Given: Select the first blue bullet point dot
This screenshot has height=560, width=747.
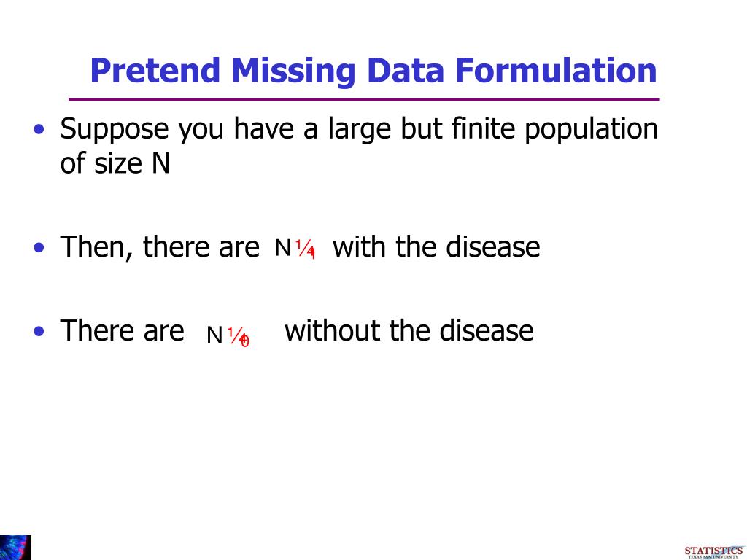Looking at the screenshot, I should pos(39,129).
